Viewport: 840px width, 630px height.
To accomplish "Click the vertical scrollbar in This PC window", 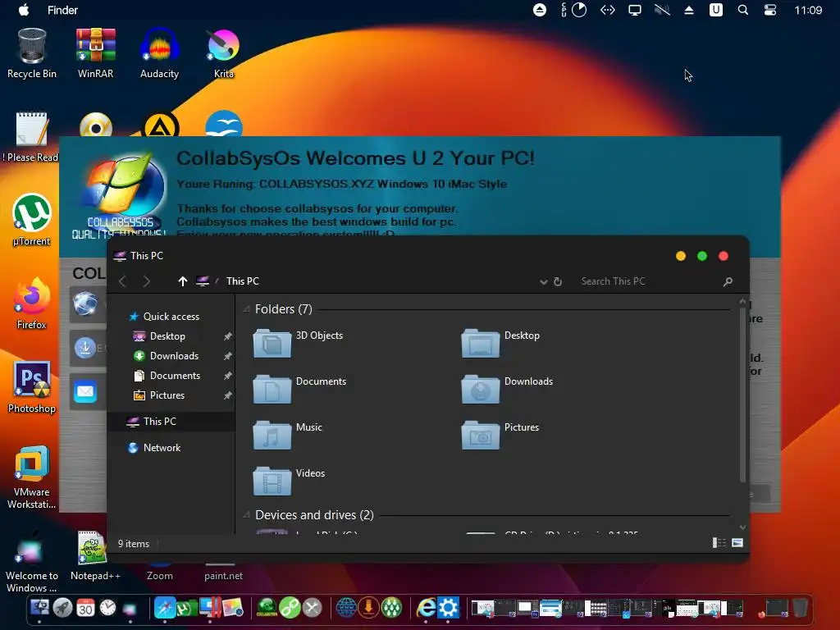I will pyautogui.click(x=742, y=395).
